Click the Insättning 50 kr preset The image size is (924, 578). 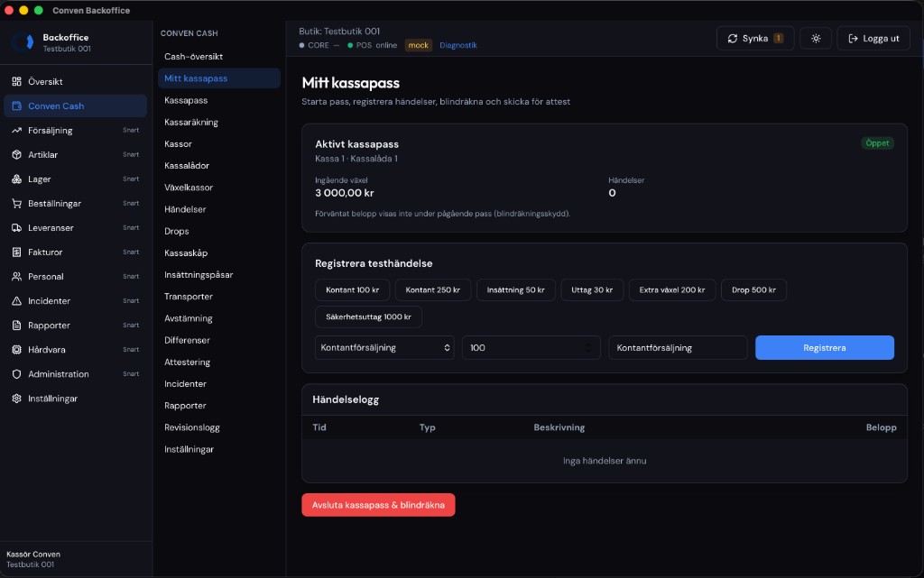(515, 289)
